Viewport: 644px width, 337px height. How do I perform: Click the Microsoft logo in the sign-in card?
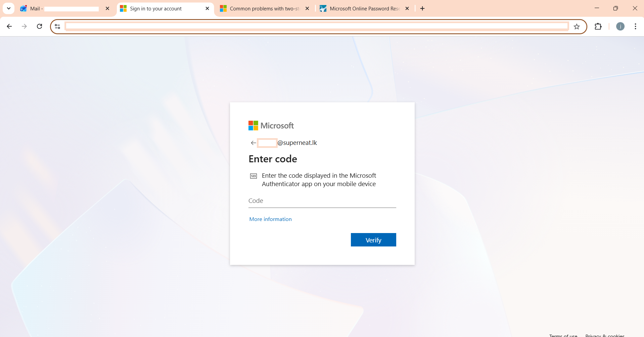tap(271, 125)
